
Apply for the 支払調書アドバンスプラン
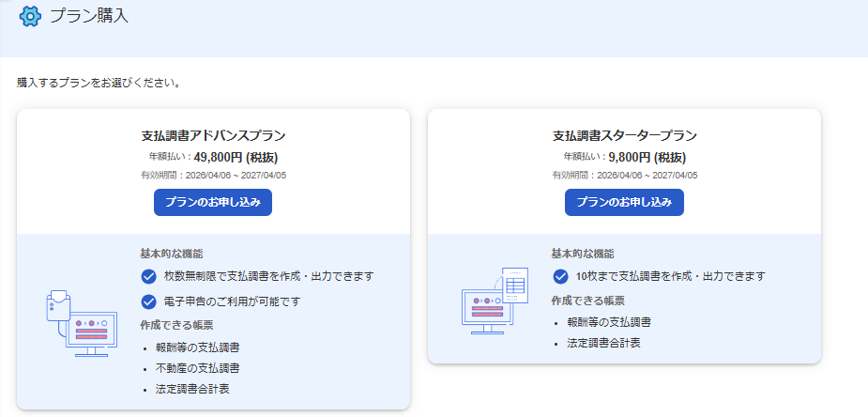pos(213,202)
